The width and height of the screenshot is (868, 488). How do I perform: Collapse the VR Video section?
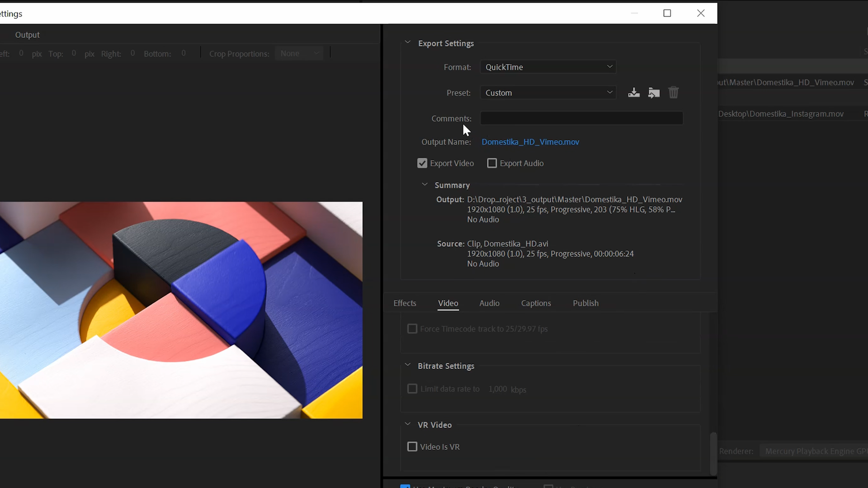(407, 424)
